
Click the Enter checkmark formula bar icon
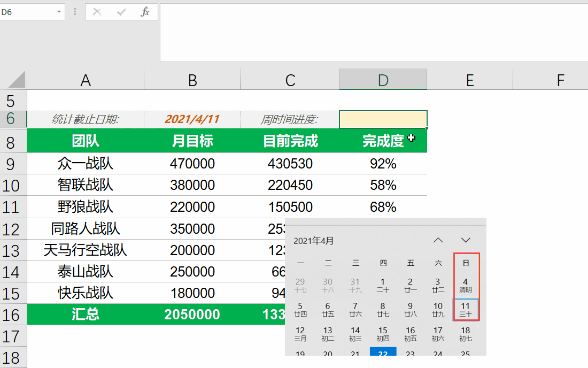(121, 12)
